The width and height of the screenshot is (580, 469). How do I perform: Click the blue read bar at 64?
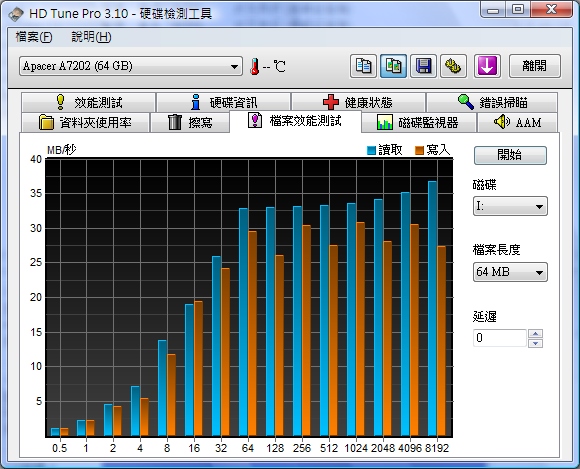[x=243, y=322]
